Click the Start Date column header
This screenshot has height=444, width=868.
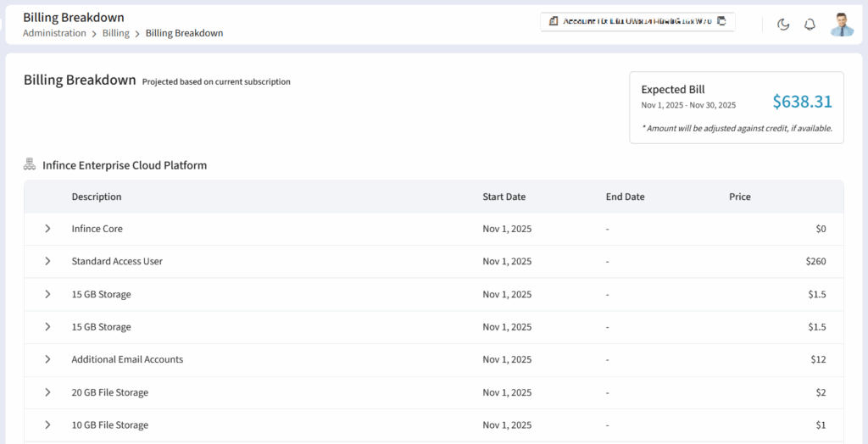click(x=504, y=197)
